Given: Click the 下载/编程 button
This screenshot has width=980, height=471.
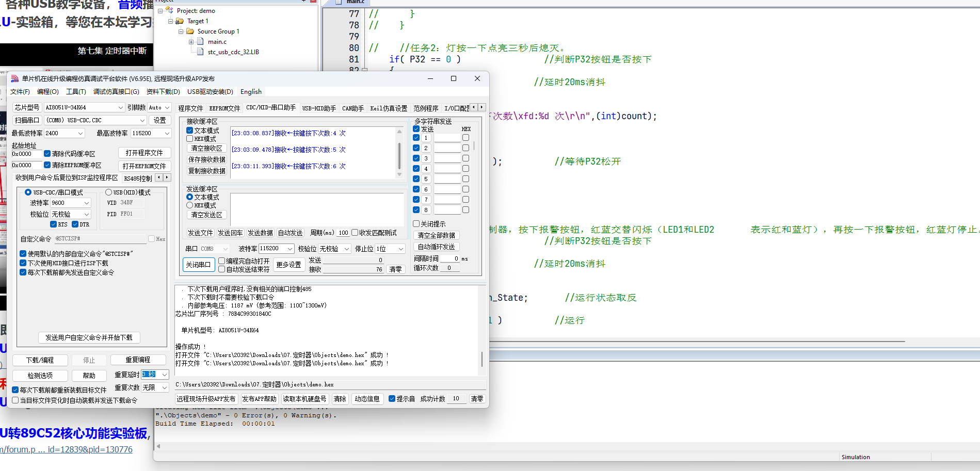Looking at the screenshot, I should 40,360.
